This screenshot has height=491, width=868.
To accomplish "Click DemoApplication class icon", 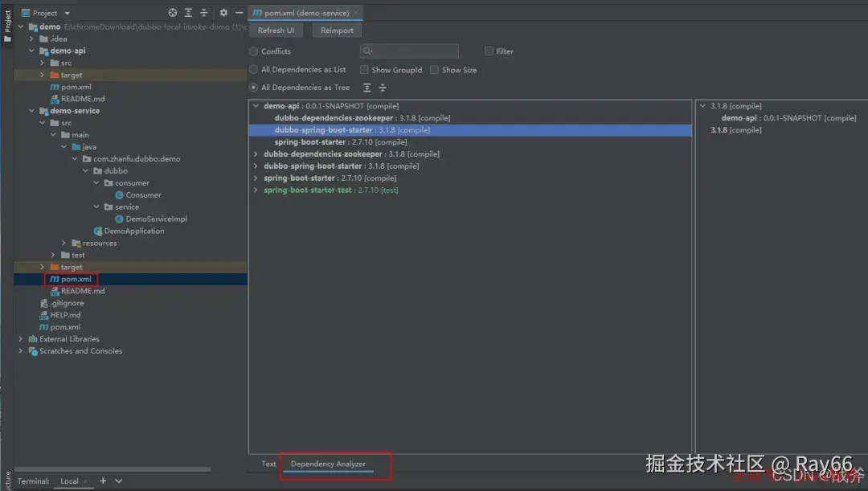I will point(98,231).
